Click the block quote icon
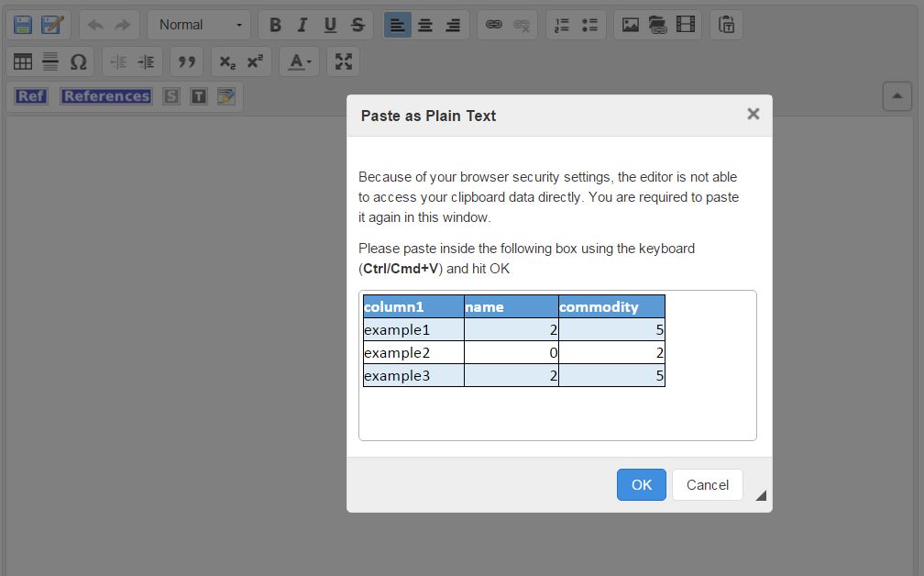Viewport: 924px width, 576px height. [187, 61]
